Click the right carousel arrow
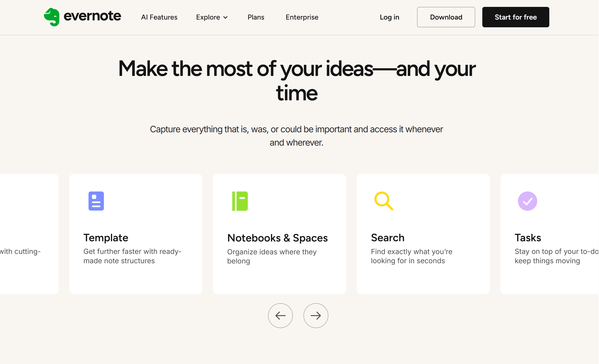Screen dimensions: 599x364 pyautogui.click(x=316, y=315)
